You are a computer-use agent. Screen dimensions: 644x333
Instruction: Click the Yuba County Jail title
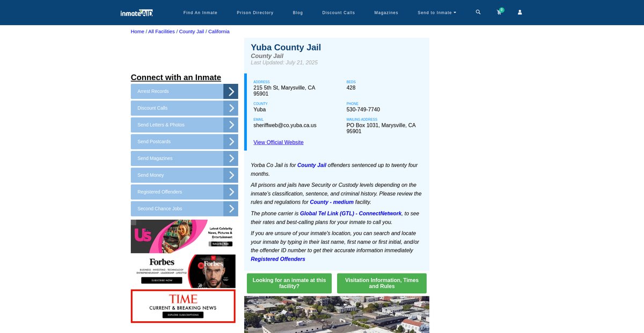286,47
